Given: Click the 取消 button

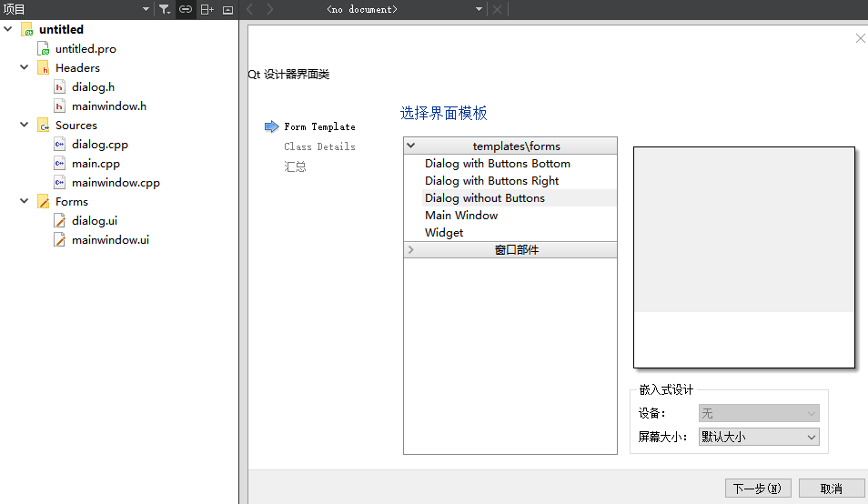Looking at the screenshot, I should coord(831,489).
